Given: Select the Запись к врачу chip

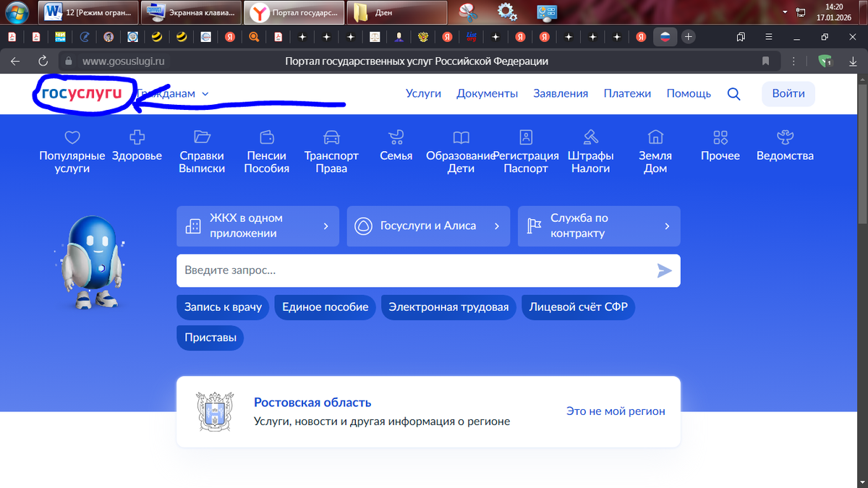Looking at the screenshot, I should pos(223,307).
